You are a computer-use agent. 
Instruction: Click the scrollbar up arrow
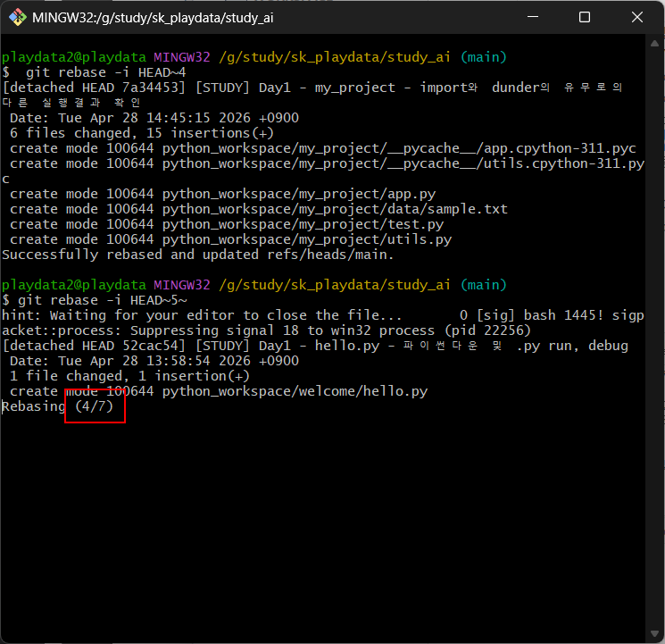(654, 43)
